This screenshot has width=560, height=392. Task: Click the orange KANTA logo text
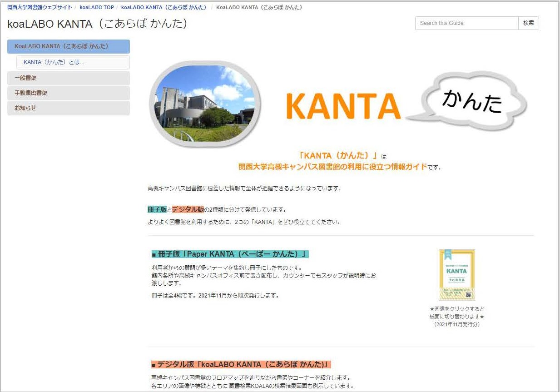[343, 106]
